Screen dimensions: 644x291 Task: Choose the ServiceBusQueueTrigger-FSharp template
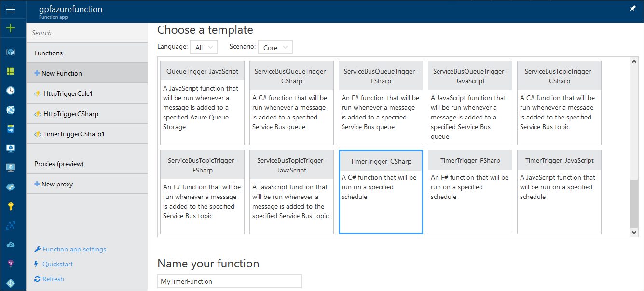(381, 103)
